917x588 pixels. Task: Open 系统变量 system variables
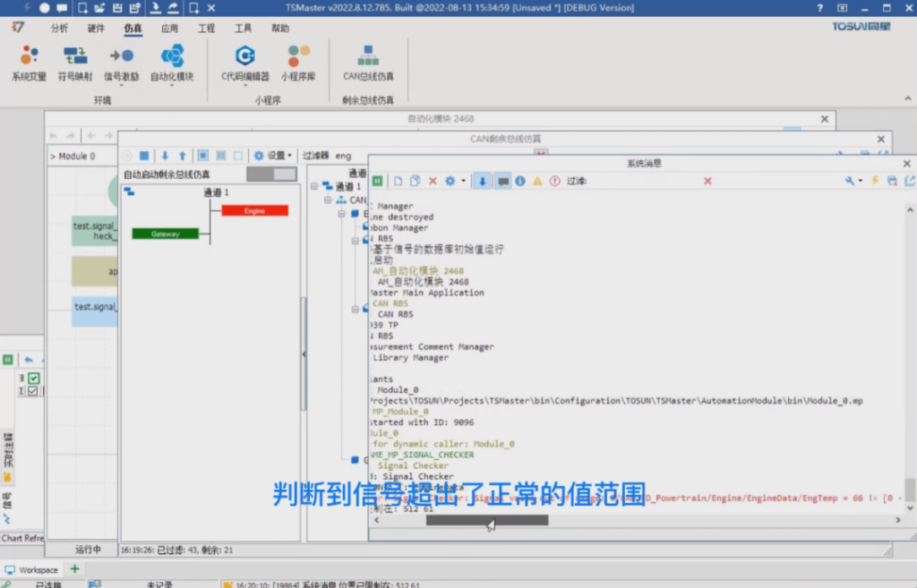tap(29, 64)
